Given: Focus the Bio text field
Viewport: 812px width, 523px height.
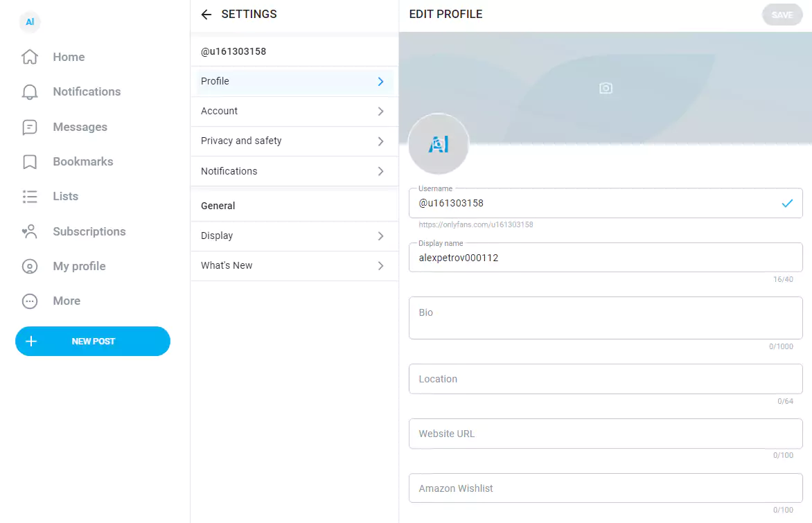Looking at the screenshot, I should (606, 318).
